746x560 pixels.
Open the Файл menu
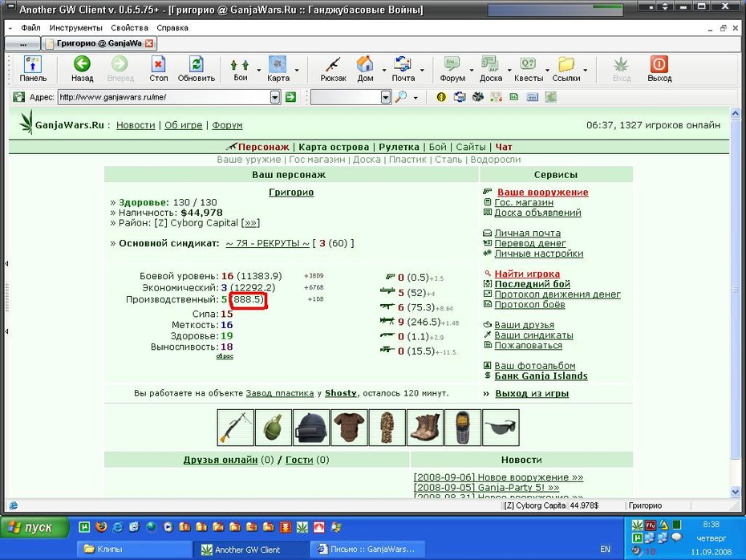point(30,27)
